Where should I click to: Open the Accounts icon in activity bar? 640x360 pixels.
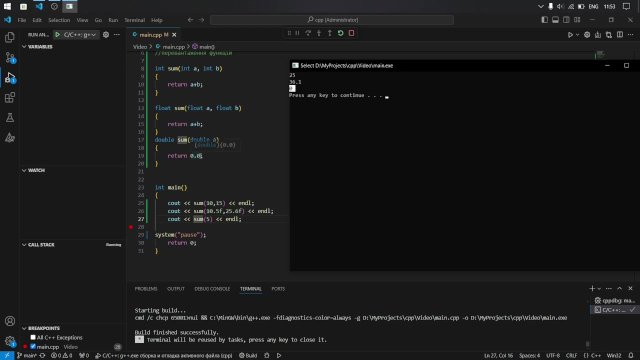(10, 321)
